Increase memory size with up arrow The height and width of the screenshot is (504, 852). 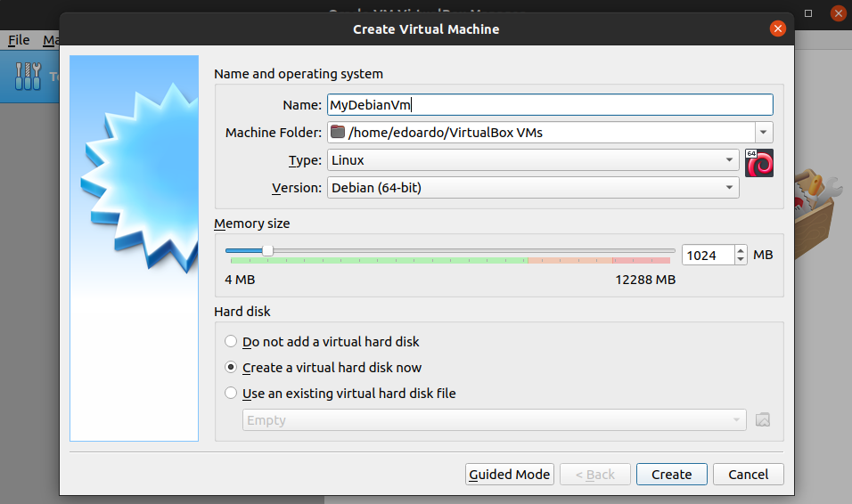click(741, 250)
